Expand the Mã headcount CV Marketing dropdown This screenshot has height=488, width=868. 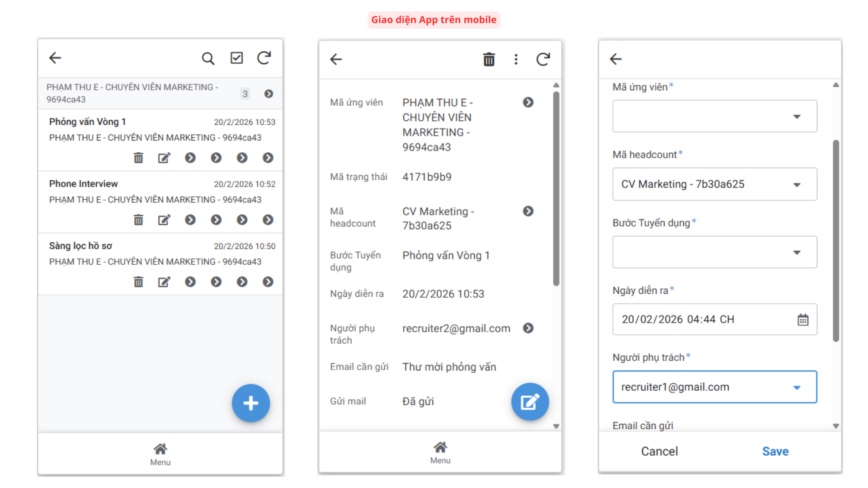pyautogui.click(x=714, y=184)
